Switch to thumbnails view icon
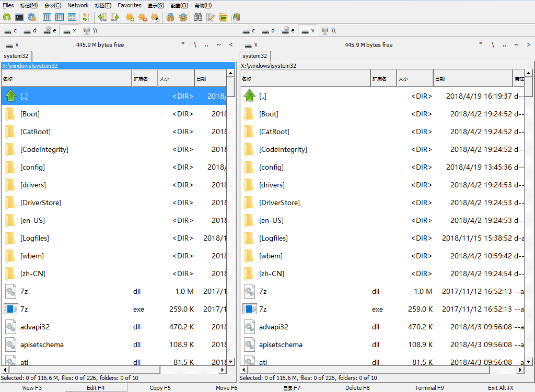The image size is (535, 392). coord(72,17)
